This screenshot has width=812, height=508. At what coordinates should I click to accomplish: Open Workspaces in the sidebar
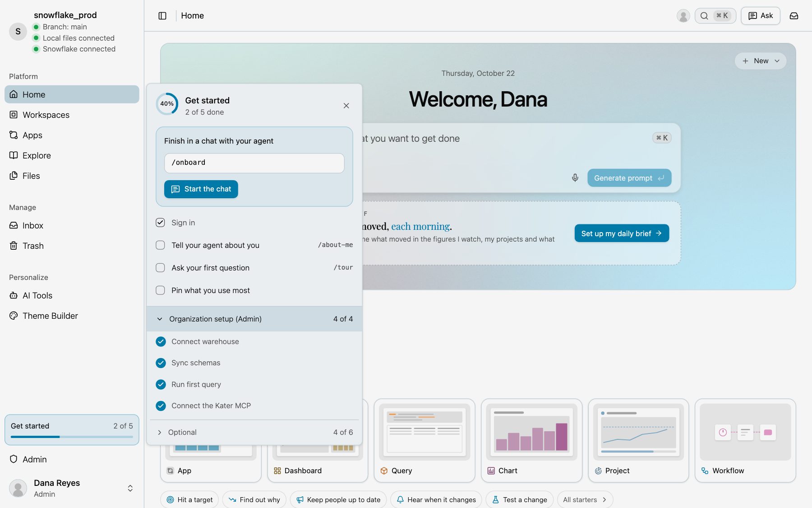coord(72,115)
